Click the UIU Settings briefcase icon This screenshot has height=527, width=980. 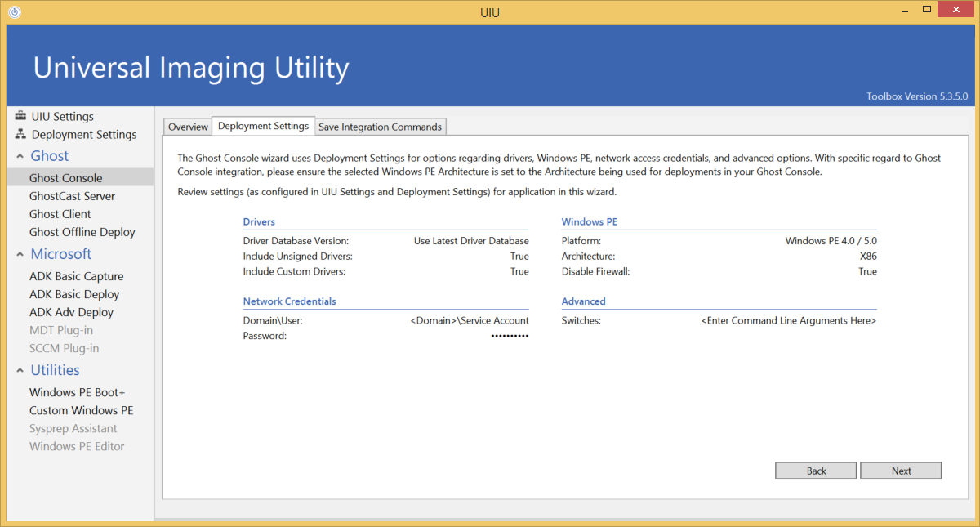click(20, 116)
